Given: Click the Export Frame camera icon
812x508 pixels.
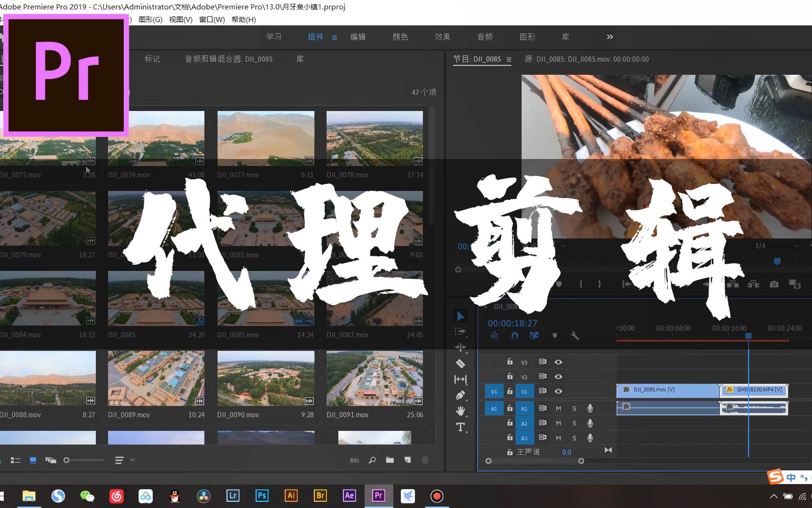Looking at the screenshot, I should [x=774, y=284].
